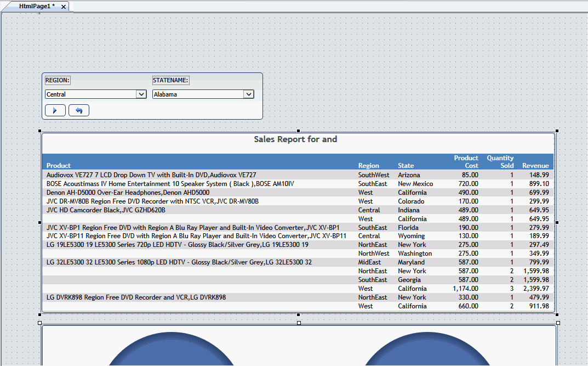Click the State column header
This screenshot has width=588, height=366.
pyautogui.click(x=406, y=166)
